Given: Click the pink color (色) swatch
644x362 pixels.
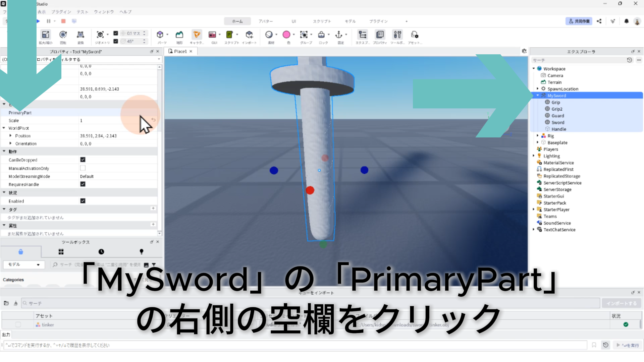Looking at the screenshot, I should (286, 35).
